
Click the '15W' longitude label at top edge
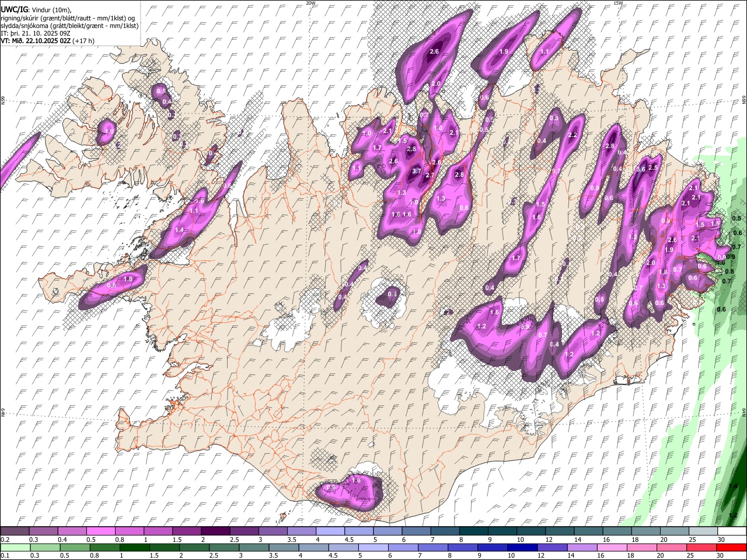(618, 3)
